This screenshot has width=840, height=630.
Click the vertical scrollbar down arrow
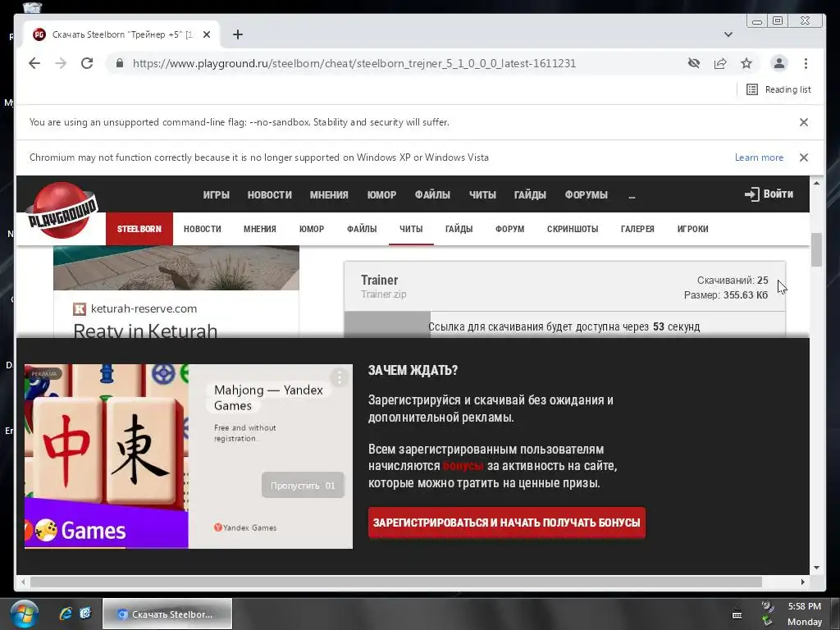(x=816, y=568)
